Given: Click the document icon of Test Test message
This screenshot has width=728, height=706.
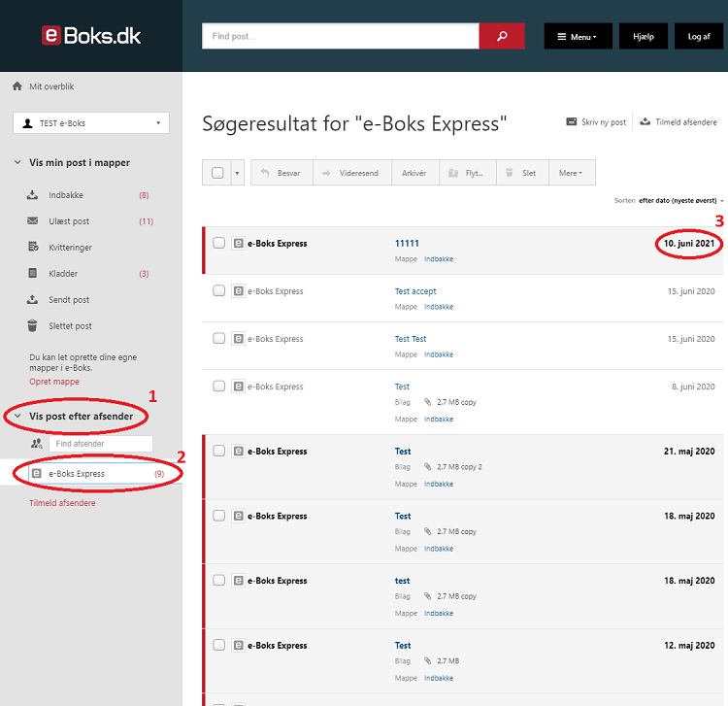Looking at the screenshot, I should 238,339.
